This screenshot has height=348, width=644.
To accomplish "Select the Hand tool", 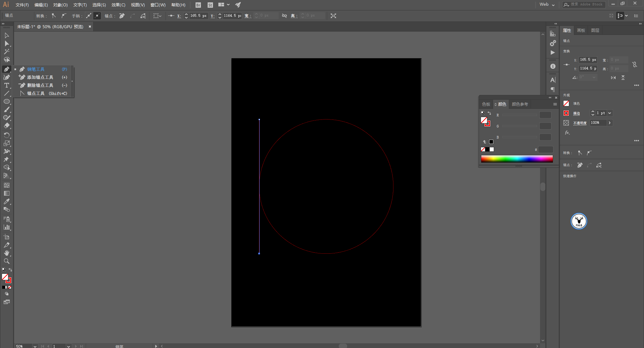I will pos(6,253).
